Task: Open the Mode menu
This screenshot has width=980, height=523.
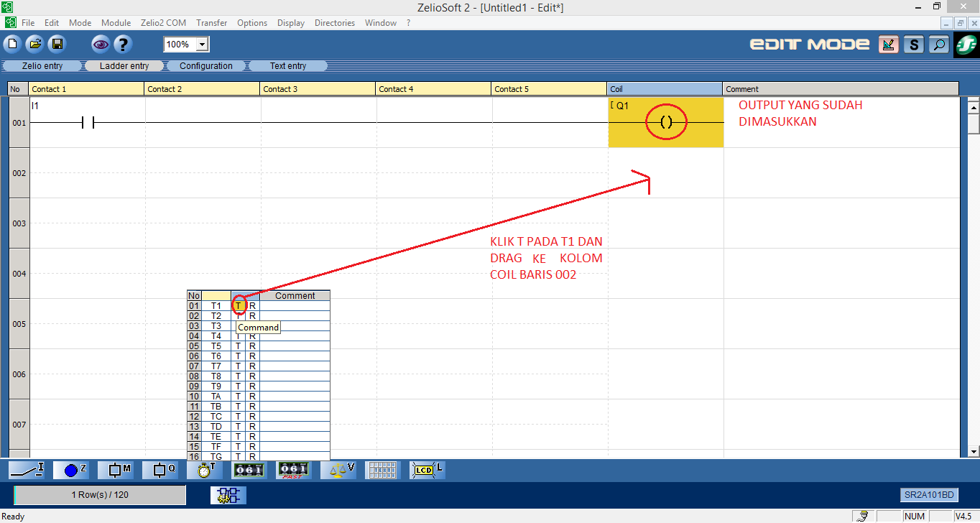Action: point(80,23)
